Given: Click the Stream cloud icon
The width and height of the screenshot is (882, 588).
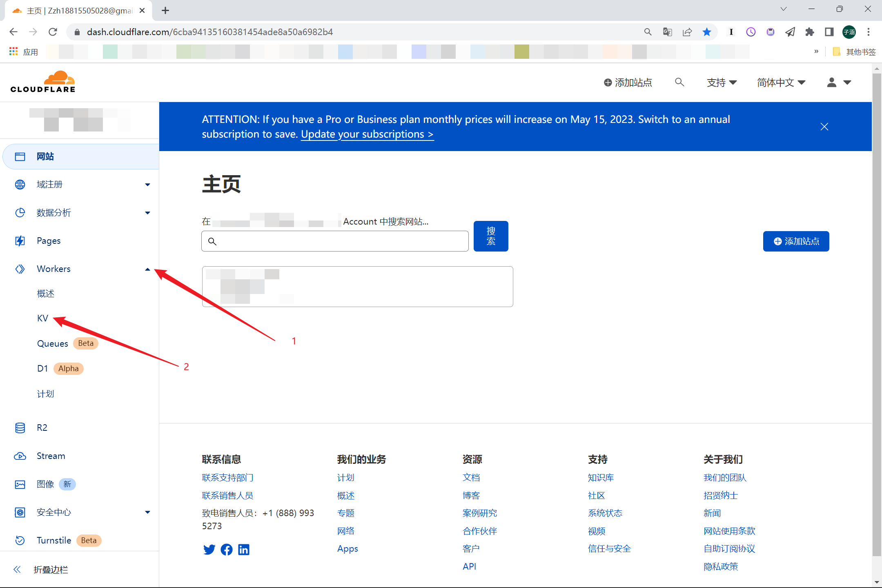Looking at the screenshot, I should pyautogui.click(x=20, y=456).
